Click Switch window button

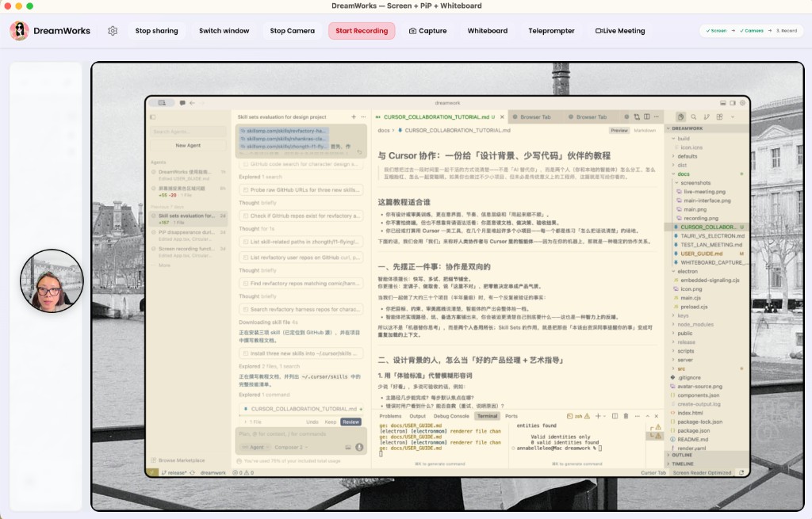[224, 31]
